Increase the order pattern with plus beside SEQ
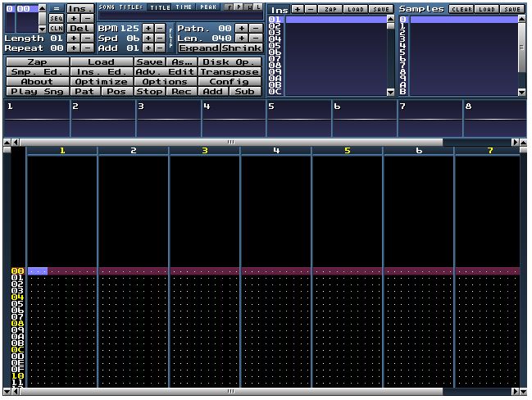The height and width of the screenshot is (400, 532). 73,18
